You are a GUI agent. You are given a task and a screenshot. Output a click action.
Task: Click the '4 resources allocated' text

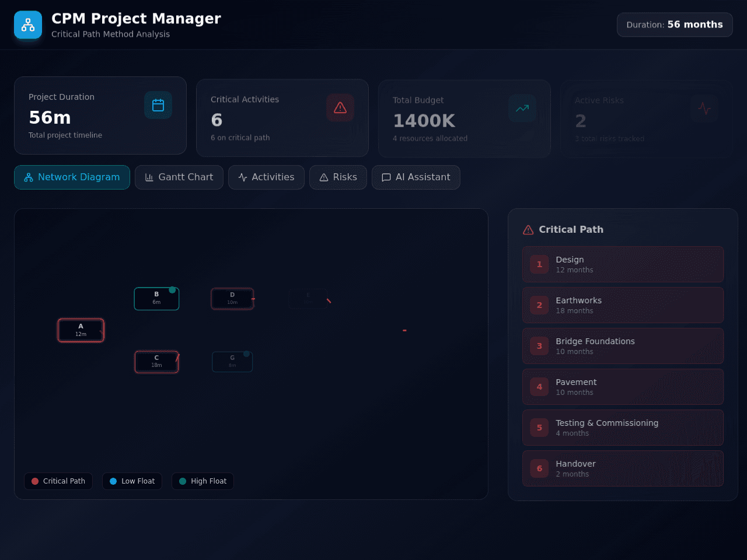(430, 139)
